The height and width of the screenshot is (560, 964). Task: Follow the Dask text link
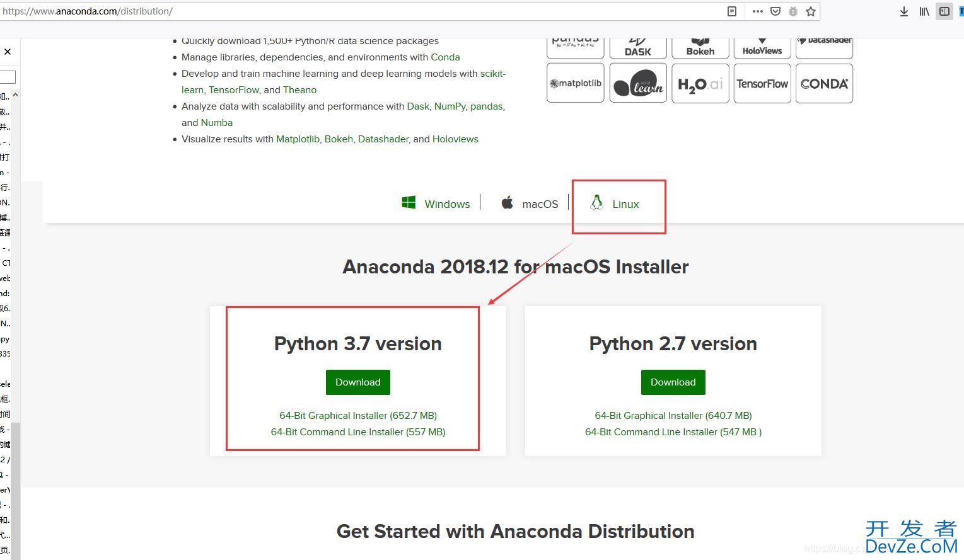click(x=418, y=106)
